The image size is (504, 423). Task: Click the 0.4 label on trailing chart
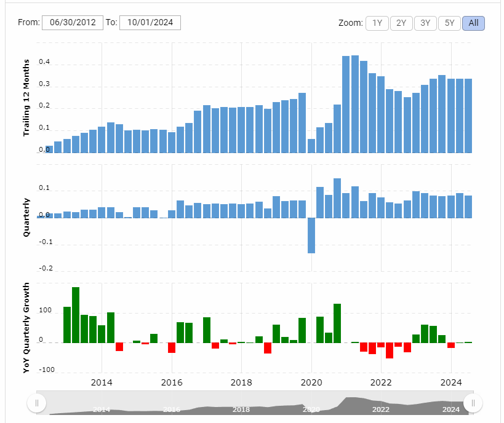click(44, 61)
